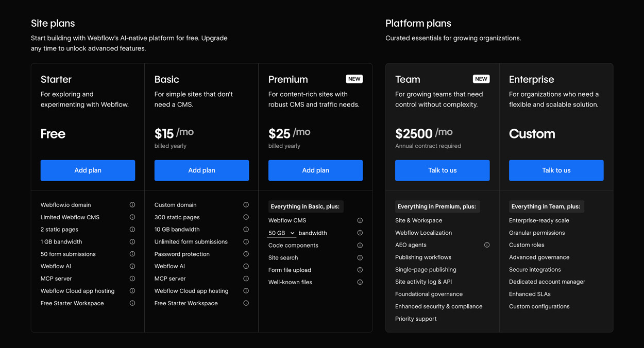Click Basic plan MCP server info icon
The image size is (644, 348).
pos(246,279)
